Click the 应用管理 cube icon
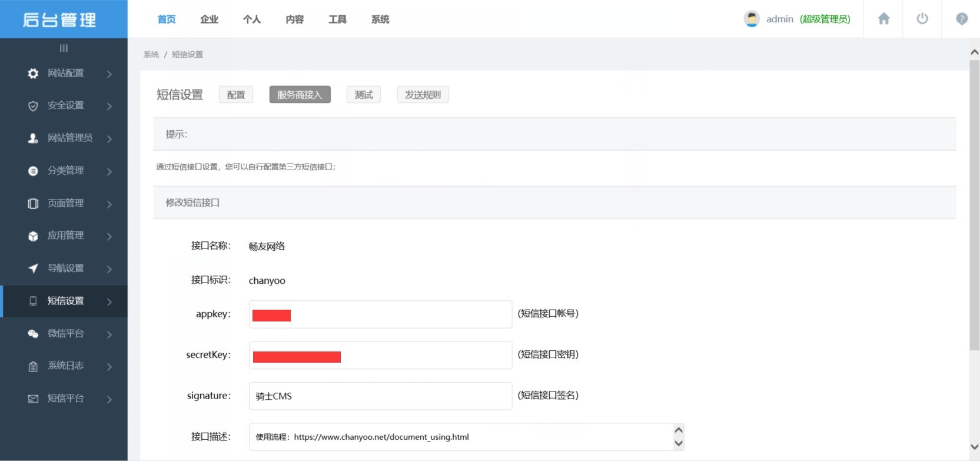 point(33,236)
